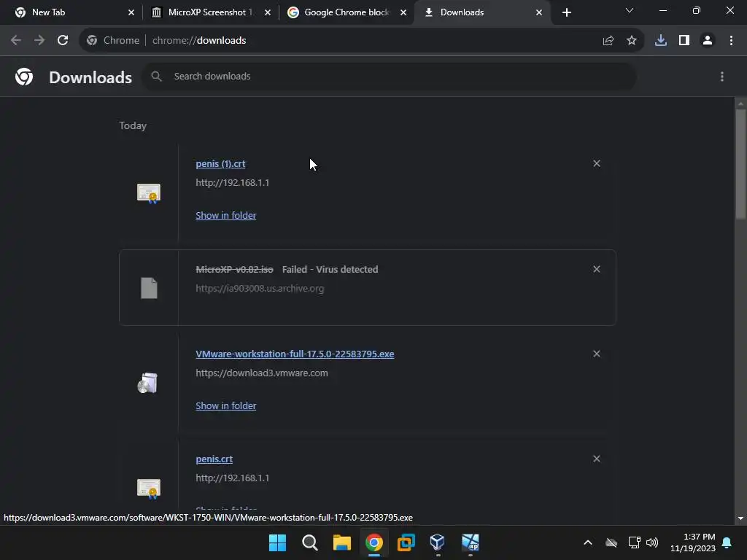Show the VMware installer in folder
Image resolution: width=747 pixels, height=560 pixels.
tap(226, 405)
